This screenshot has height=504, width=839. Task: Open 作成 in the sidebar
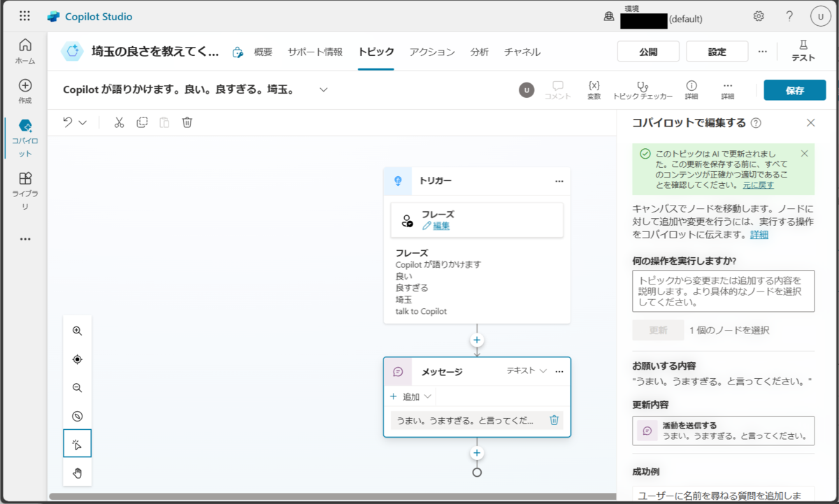point(25,92)
